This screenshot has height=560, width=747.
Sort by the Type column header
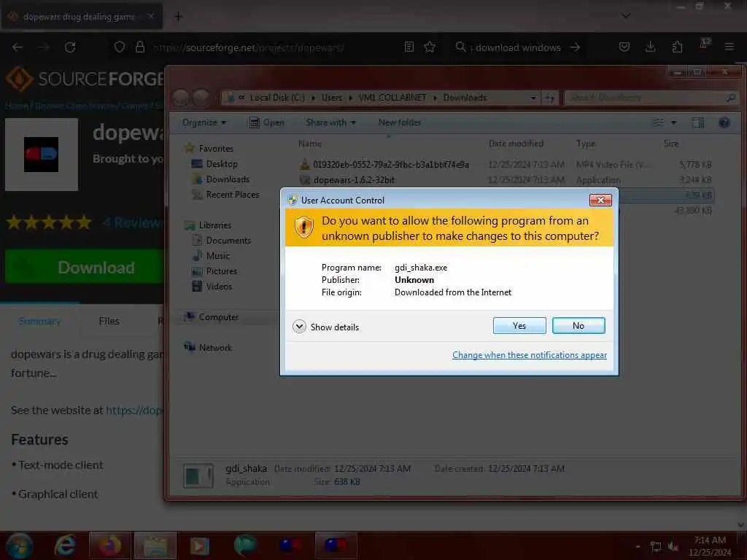(586, 144)
